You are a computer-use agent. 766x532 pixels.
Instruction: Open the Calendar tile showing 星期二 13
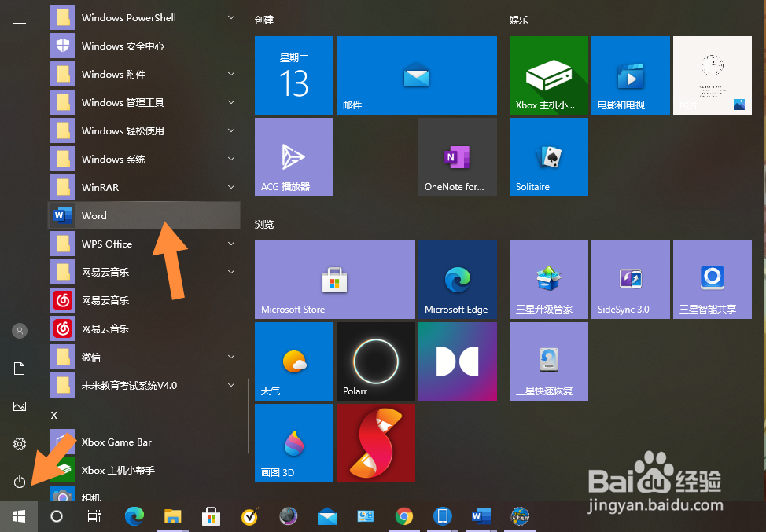[x=294, y=75]
